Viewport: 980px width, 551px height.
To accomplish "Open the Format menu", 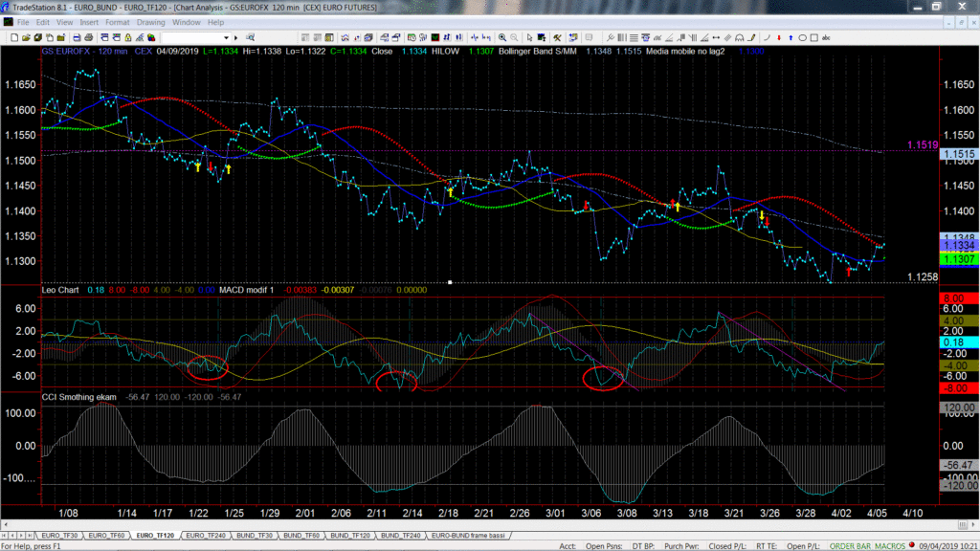I will coord(118,23).
